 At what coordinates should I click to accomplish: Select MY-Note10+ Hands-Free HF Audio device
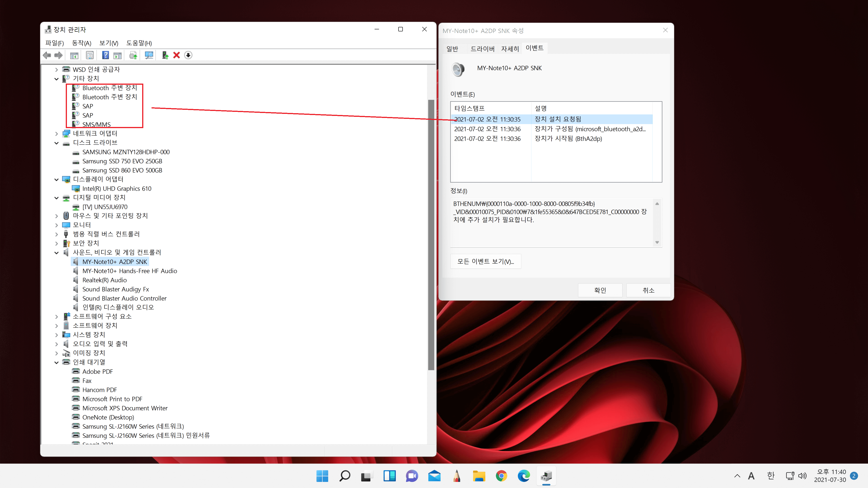click(130, 271)
